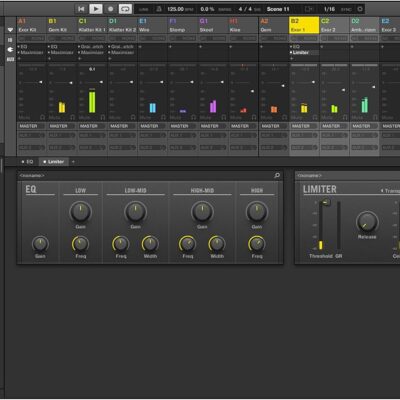Switch to the EQ plug-in tab
This screenshot has height=400, width=400.
pos(28,162)
